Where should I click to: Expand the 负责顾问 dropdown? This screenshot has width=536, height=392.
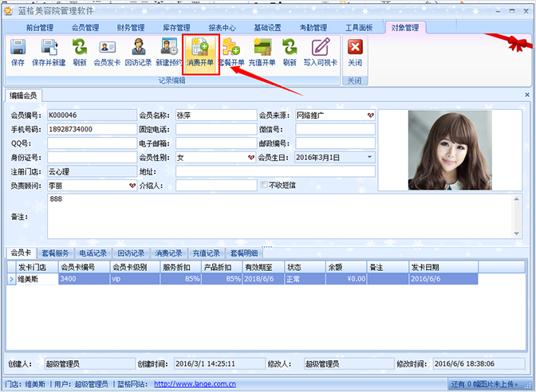coord(131,185)
